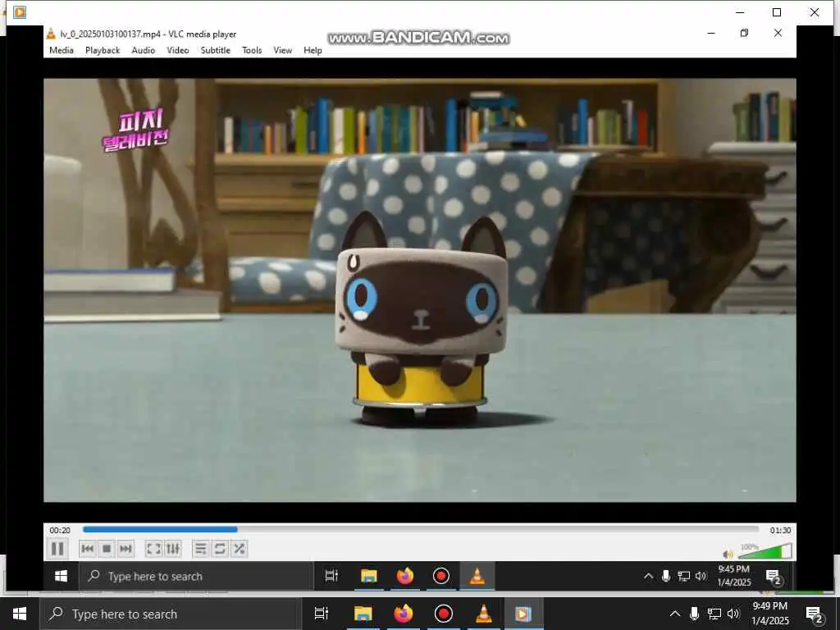Minimize the outer player window
Screen dimensions: 840x630
740,11
